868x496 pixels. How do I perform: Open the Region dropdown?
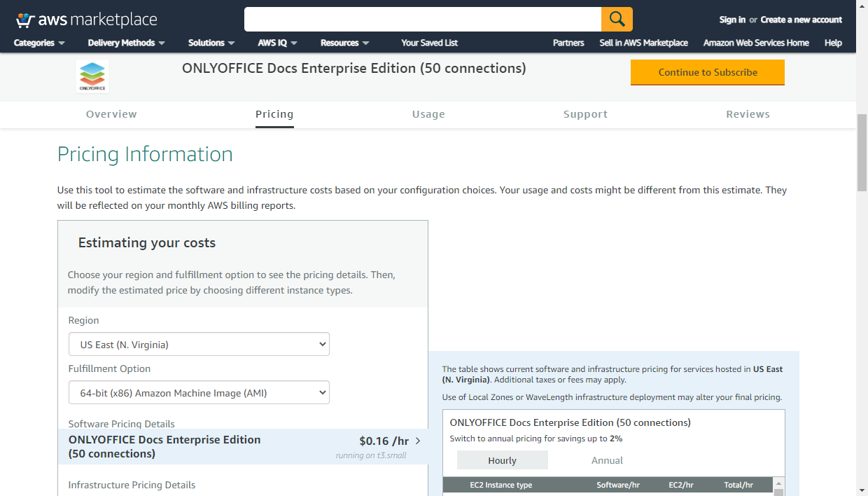click(x=199, y=344)
